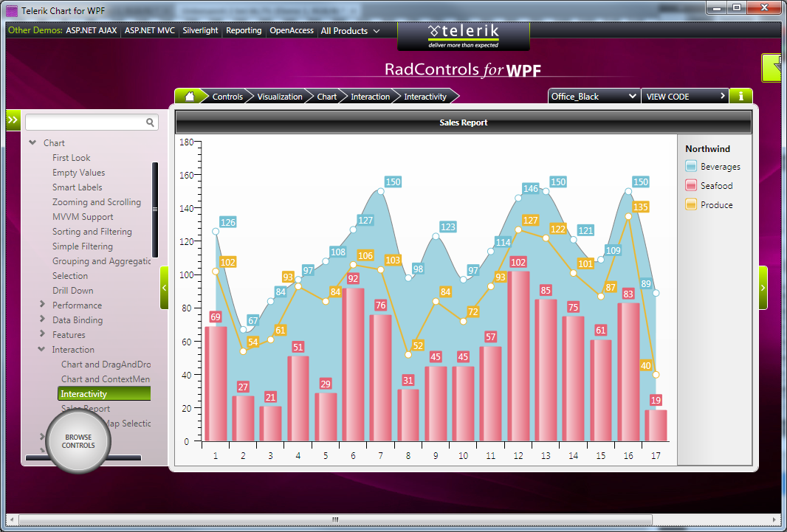
Task: Collapse the Chart tree node
Action: 33,143
